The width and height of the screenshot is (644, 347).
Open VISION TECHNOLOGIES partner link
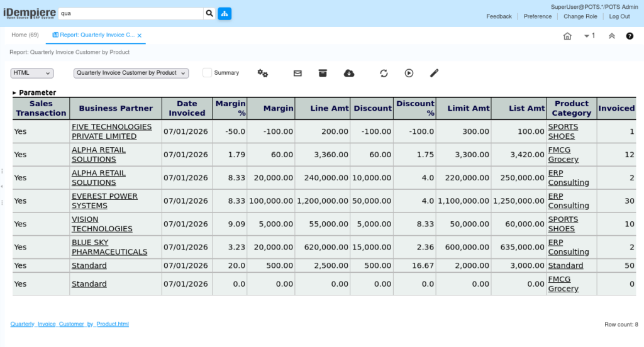tap(102, 224)
